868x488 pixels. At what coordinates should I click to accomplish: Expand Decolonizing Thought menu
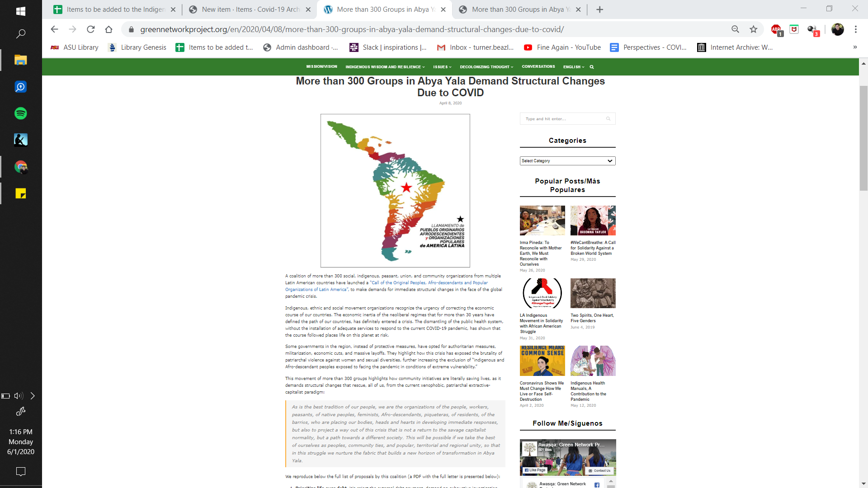point(486,67)
